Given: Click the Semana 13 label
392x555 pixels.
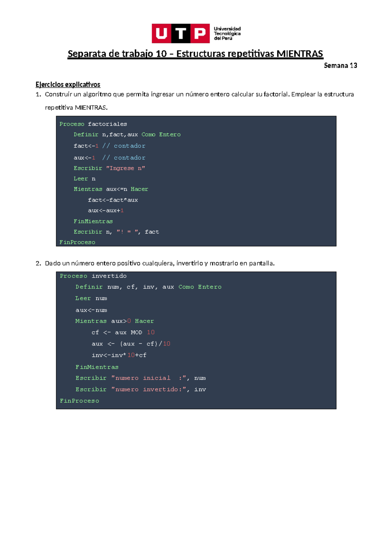Looking at the screenshot, I should point(340,66).
